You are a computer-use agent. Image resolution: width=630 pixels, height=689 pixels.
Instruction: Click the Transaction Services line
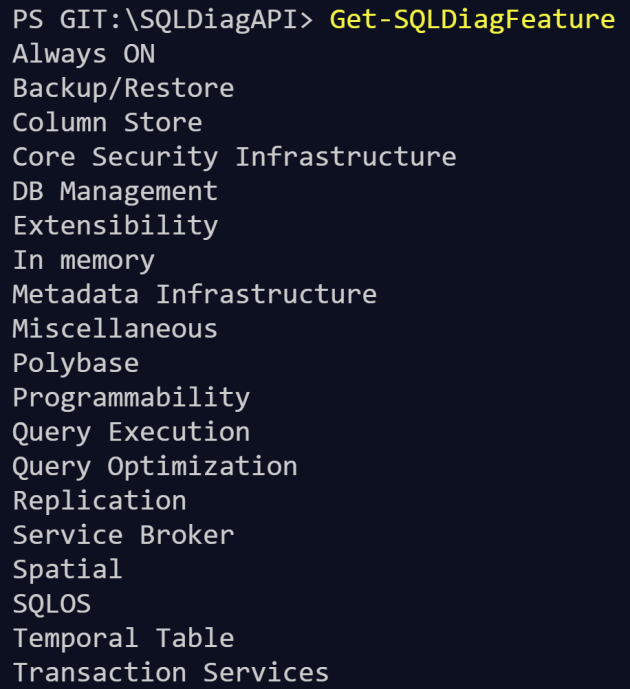(x=170, y=672)
